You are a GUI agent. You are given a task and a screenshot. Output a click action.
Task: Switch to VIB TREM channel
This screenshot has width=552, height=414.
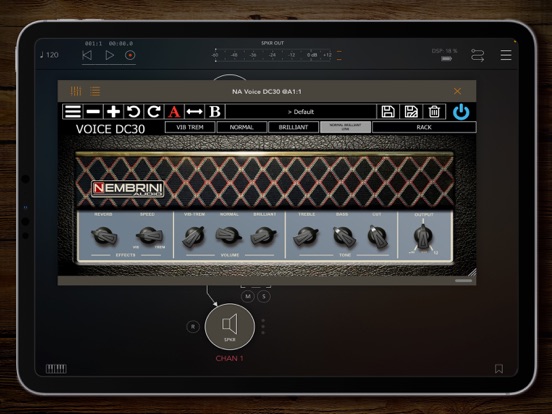coord(190,127)
